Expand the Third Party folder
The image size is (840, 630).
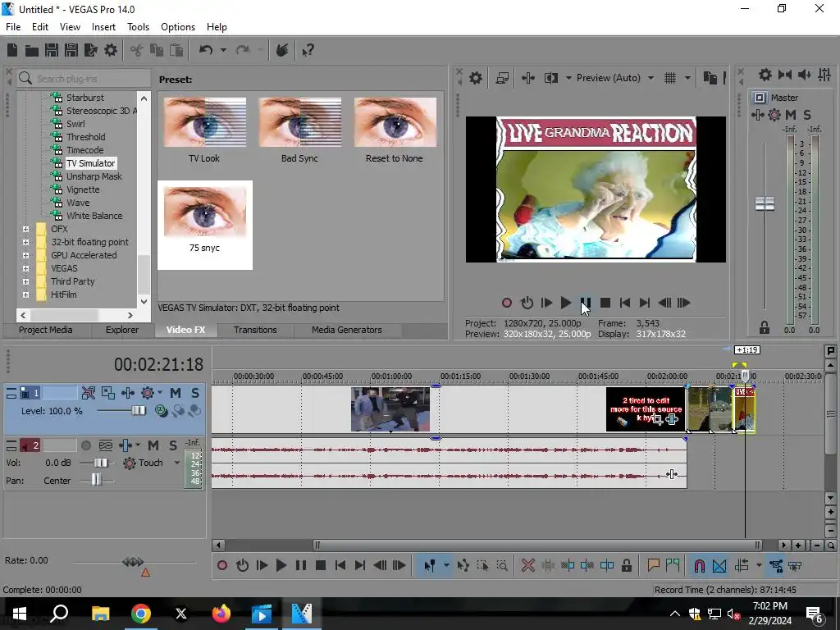[x=25, y=282]
